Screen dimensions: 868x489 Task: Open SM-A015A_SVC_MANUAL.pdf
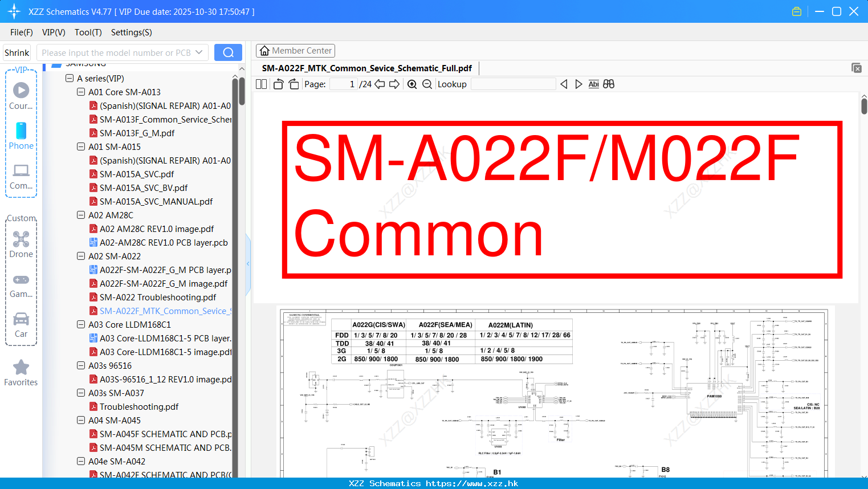156,201
